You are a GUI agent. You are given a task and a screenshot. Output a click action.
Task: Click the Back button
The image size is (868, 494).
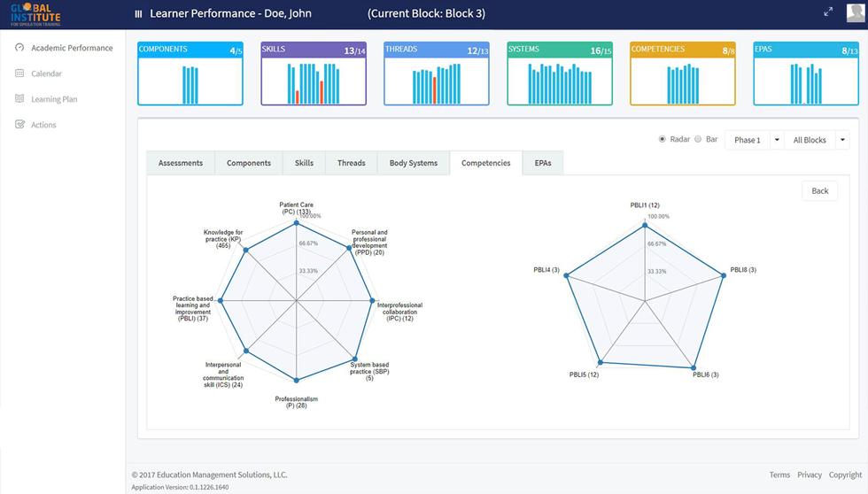(x=819, y=190)
